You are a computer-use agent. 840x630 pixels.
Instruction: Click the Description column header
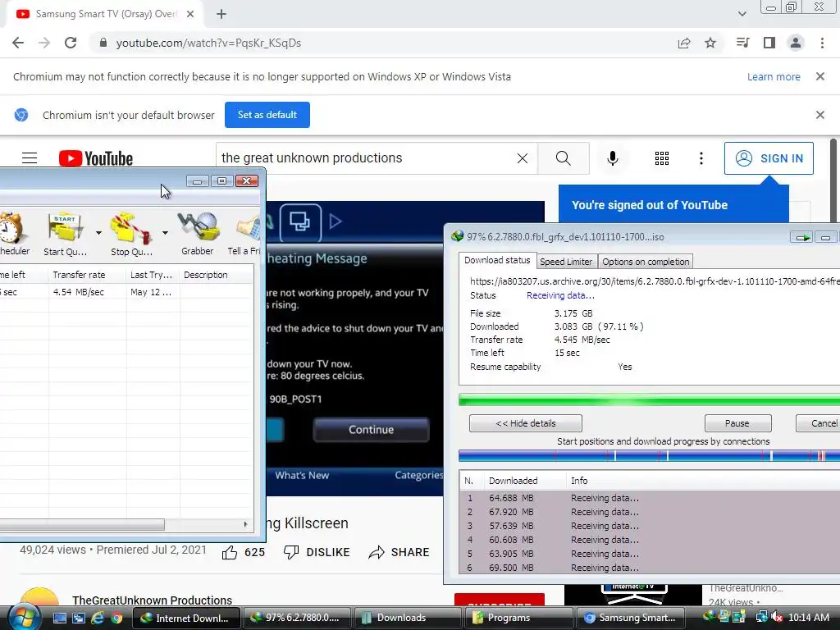(217, 275)
